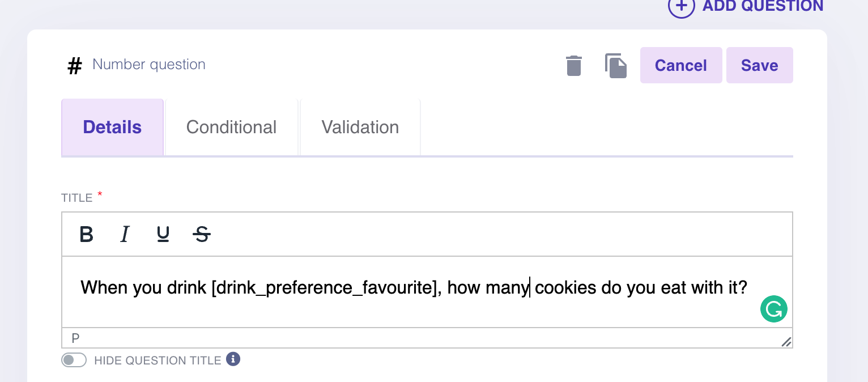Apply bold formatting in the title editor
Viewport: 868px width, 382px height.
click(86, 234)
